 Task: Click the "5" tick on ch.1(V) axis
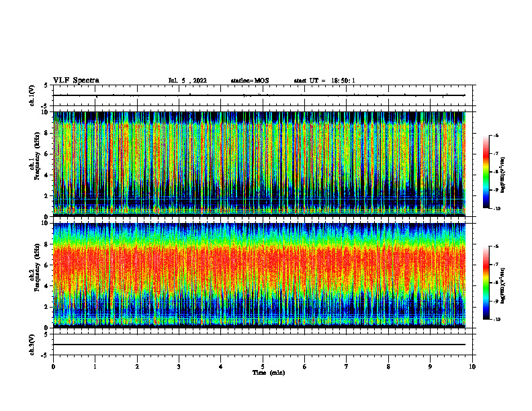coord(46,85)
